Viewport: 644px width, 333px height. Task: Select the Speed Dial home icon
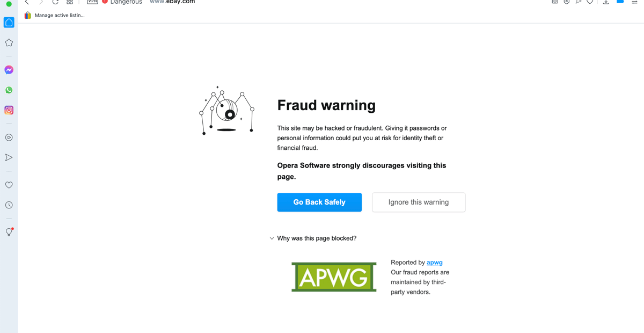9,22
